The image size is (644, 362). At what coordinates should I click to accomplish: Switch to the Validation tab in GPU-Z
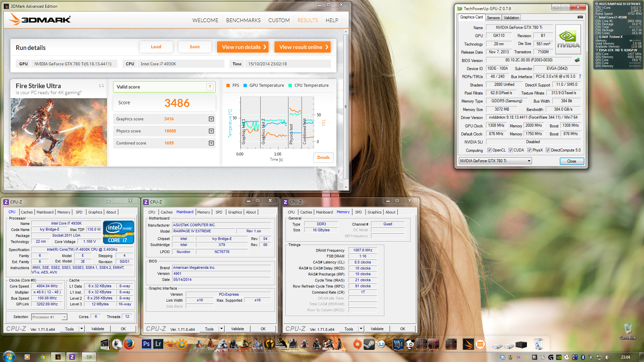tap(511, 18)
